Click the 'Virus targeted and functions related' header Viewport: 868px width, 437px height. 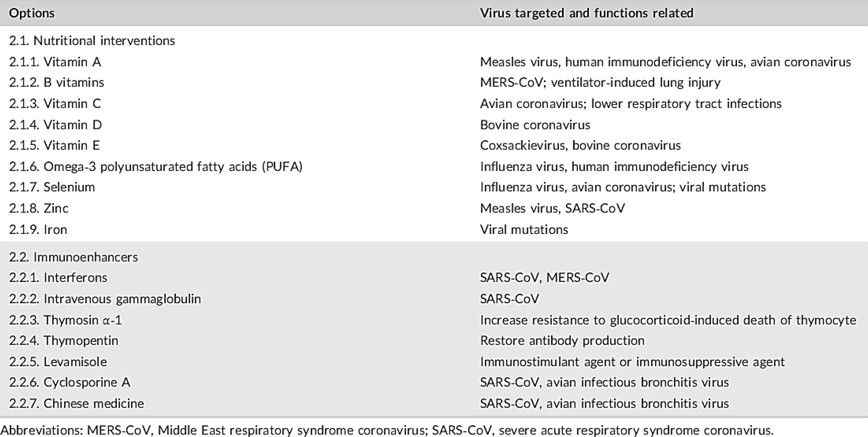tap(586, 13)
